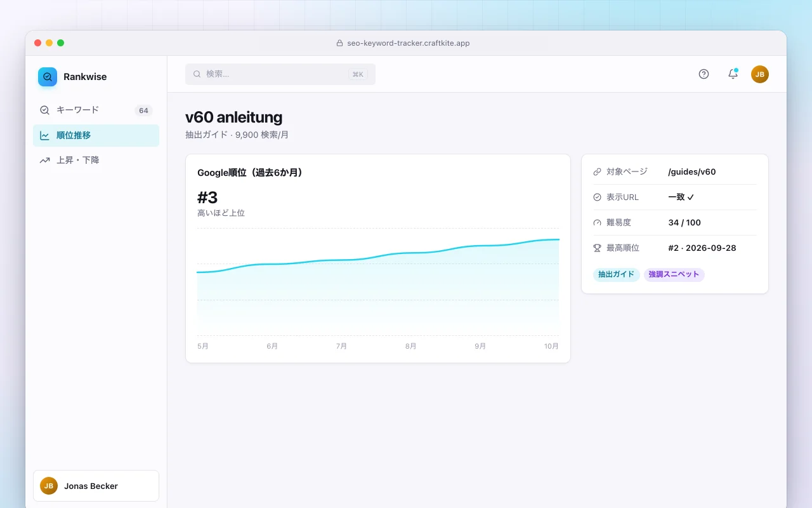
Task: Click the 一致 ✓ value
Action: (x=681, y=197)
